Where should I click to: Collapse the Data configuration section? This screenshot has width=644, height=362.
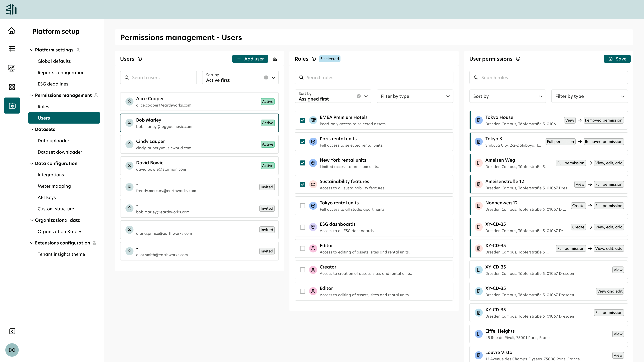(x=32, y=164)
